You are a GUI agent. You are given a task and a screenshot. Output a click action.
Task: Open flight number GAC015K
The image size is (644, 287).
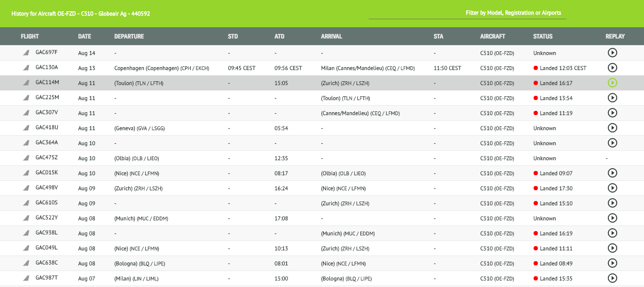tap(47, 173)
